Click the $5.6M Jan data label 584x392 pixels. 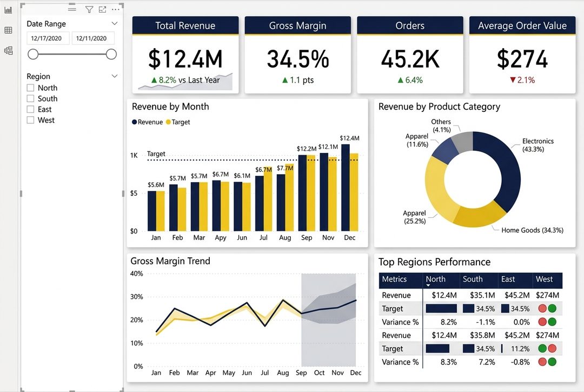pyautogui.click(x=156, y=185)
